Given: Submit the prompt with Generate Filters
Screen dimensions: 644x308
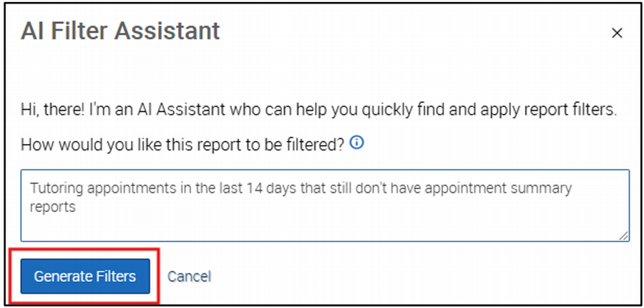Looking at the screenshot, I should (x=85, y=276).
